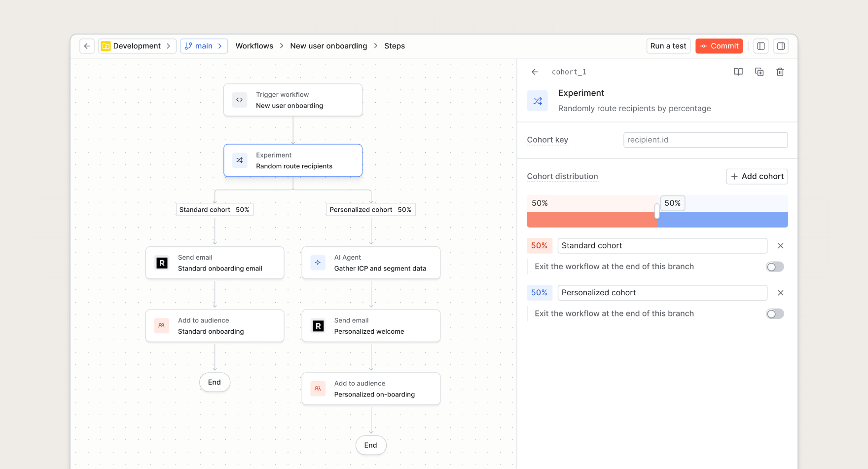Select the Personalized on-boarding audience node
This screenshot has width=868, height=469.
[x=371, y=389]
